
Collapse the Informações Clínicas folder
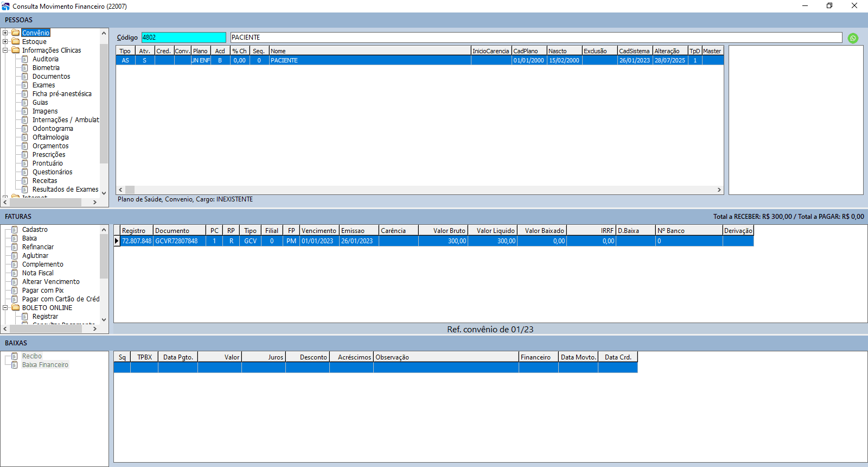coord(5,51)
